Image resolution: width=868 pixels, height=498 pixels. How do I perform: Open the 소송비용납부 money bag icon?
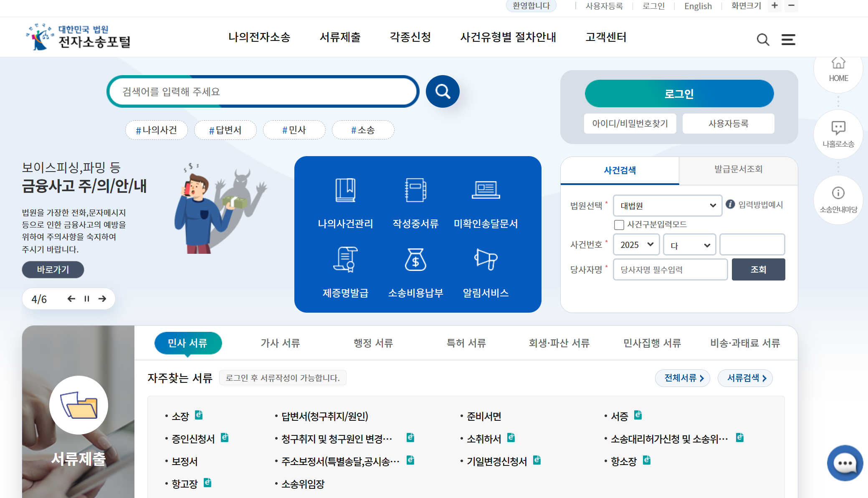[415, 270]
